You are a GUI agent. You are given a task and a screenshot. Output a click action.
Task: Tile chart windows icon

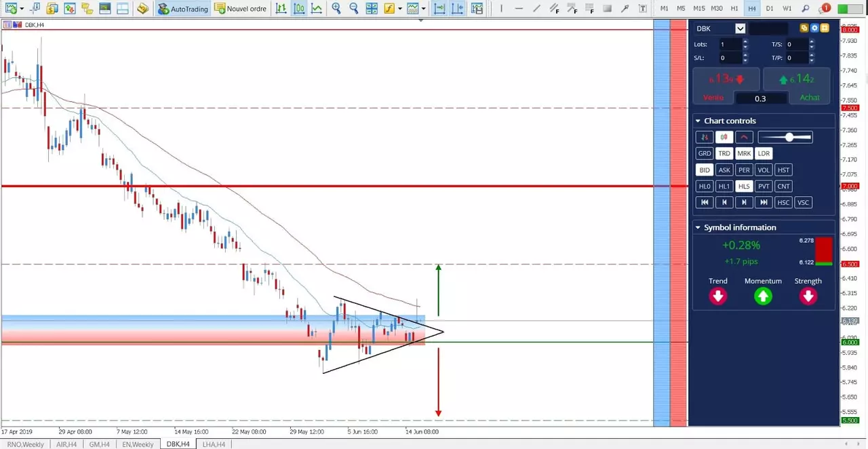tap(372, 9)
